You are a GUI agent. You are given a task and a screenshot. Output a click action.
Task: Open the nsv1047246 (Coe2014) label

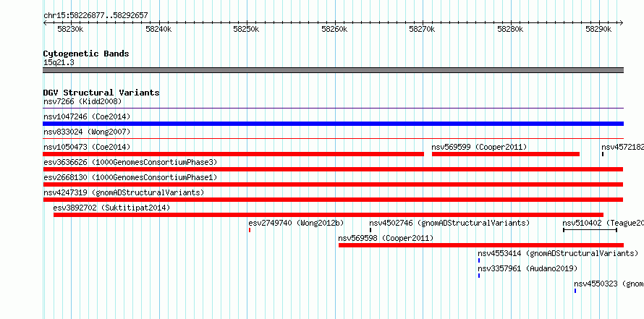click(x=87, y=116)
